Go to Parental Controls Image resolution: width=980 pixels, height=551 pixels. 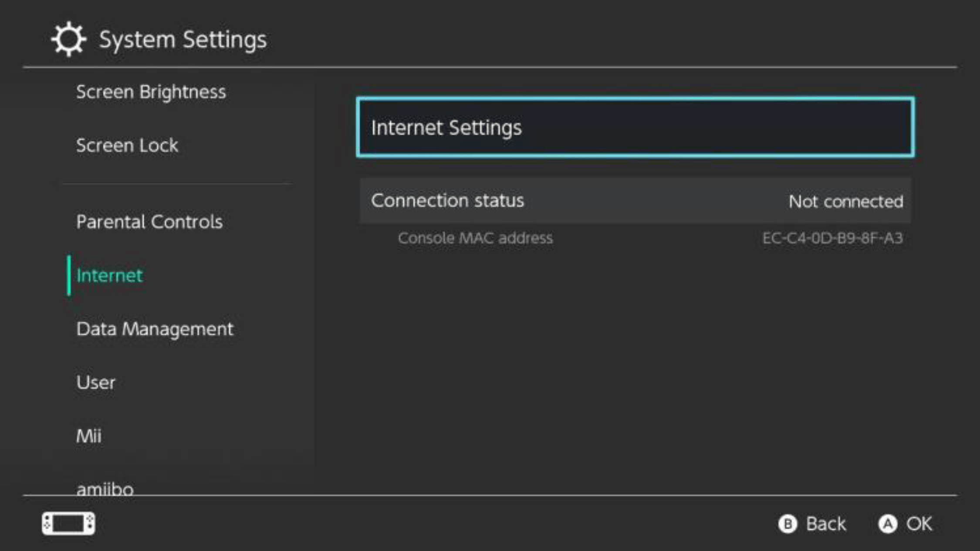pos(149,222)
